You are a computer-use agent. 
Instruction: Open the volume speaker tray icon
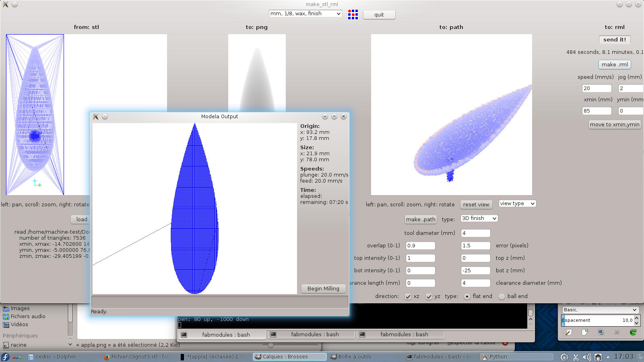tap(587, 357)
